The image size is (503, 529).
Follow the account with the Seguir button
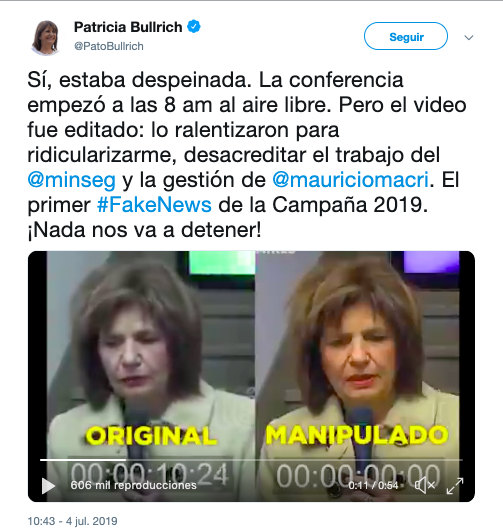[406, 36]
